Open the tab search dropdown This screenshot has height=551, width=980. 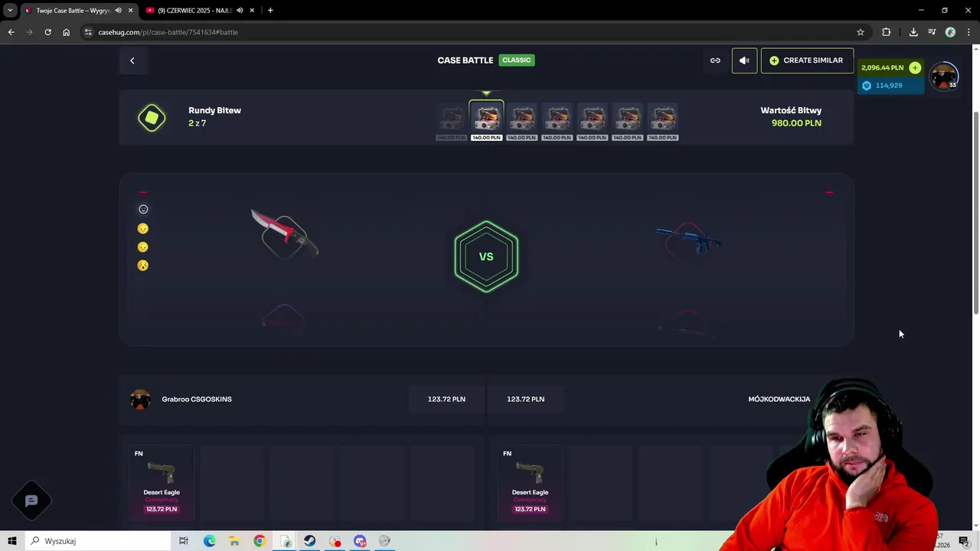click(10, 11)
